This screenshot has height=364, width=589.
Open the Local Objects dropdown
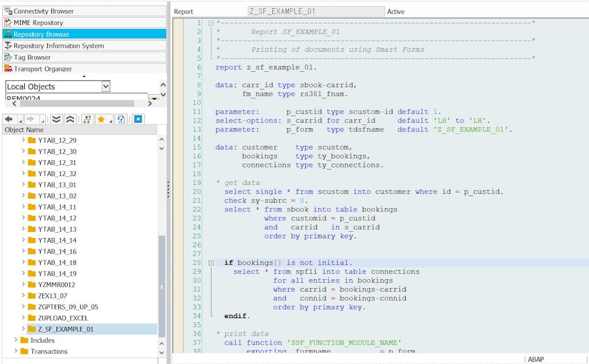tap(106, 87)
